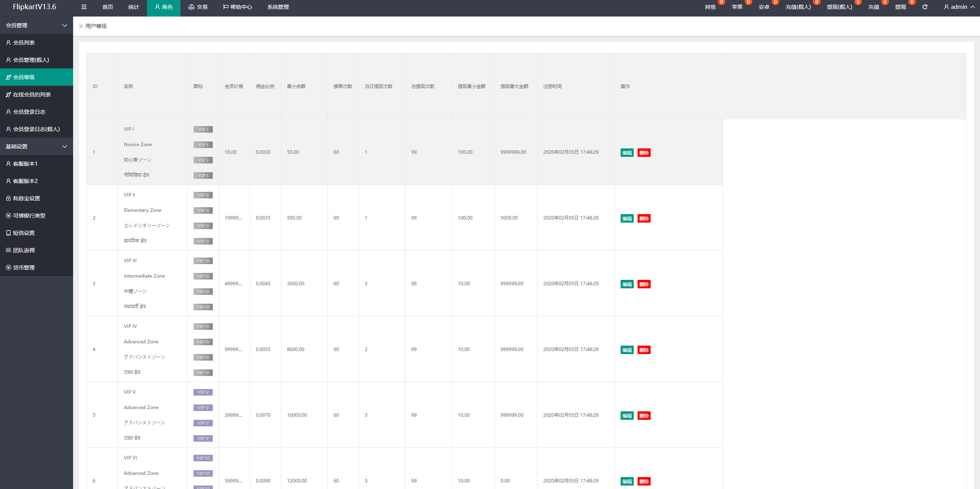
Task: Click the 用户等级 breadcrumb
Action: (x=96, y=26)
